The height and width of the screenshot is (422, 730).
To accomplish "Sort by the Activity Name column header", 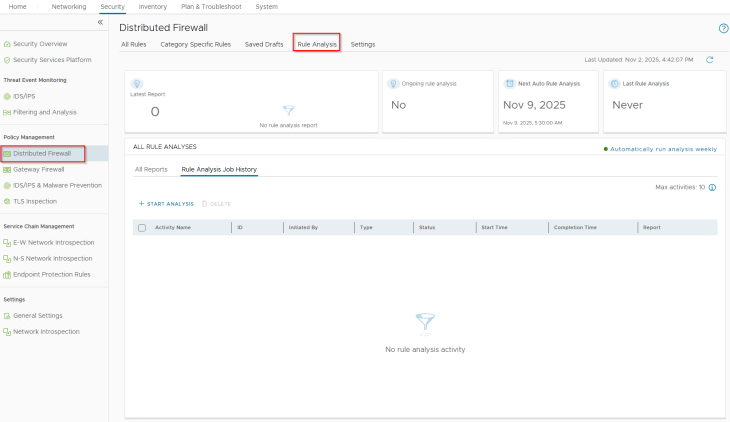I will (173, 228).
